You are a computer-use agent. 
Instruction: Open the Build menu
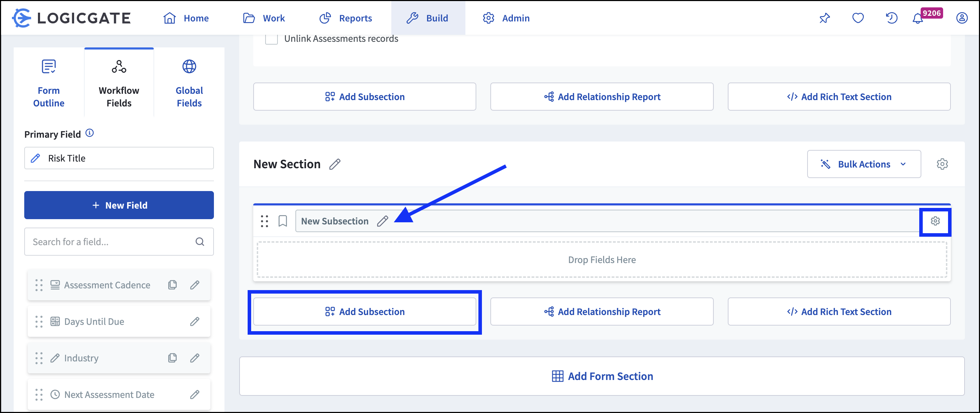[x=427, y=18]
